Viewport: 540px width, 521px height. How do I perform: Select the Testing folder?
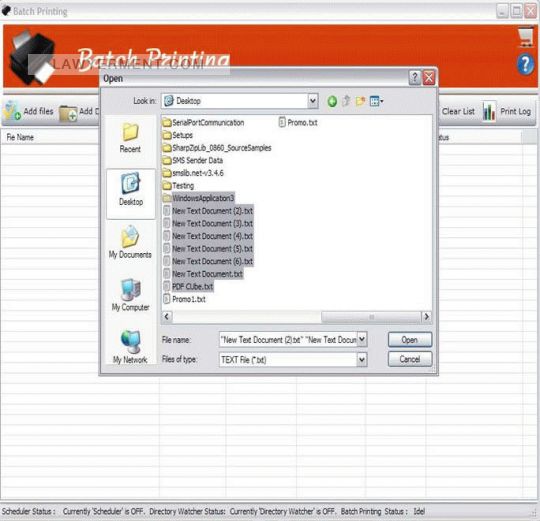pos(178,186)
